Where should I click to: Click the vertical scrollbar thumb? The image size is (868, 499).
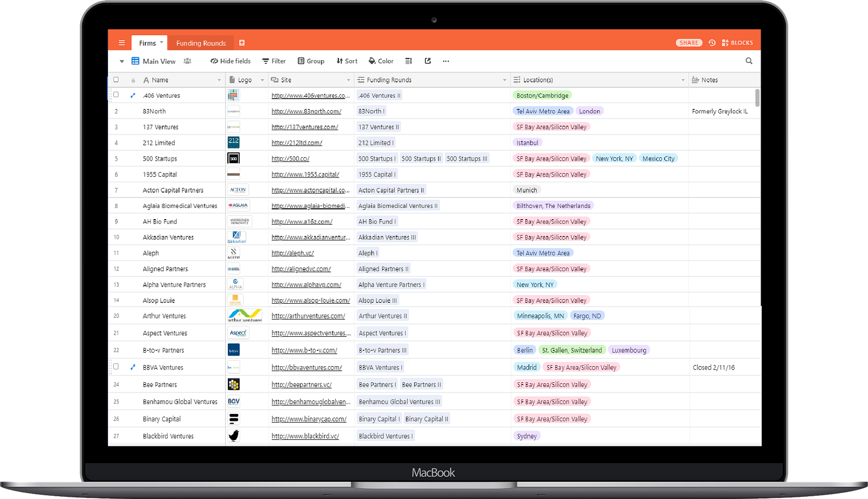click(x=757, y=98)
